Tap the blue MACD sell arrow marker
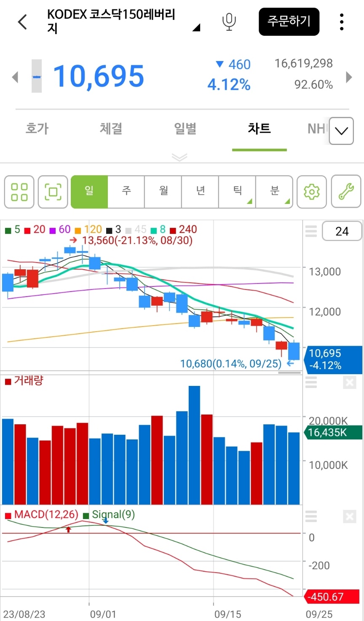This screenshot has height=621, width=364. click(x=106, y=521)
